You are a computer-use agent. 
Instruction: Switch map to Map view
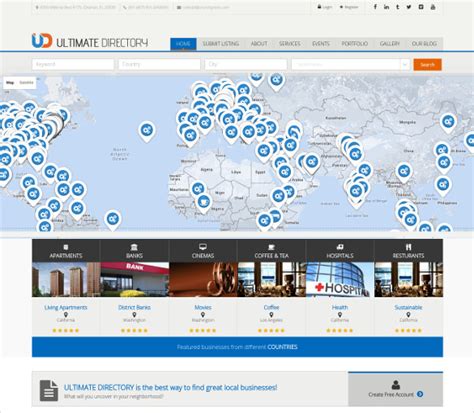point(10,82)
